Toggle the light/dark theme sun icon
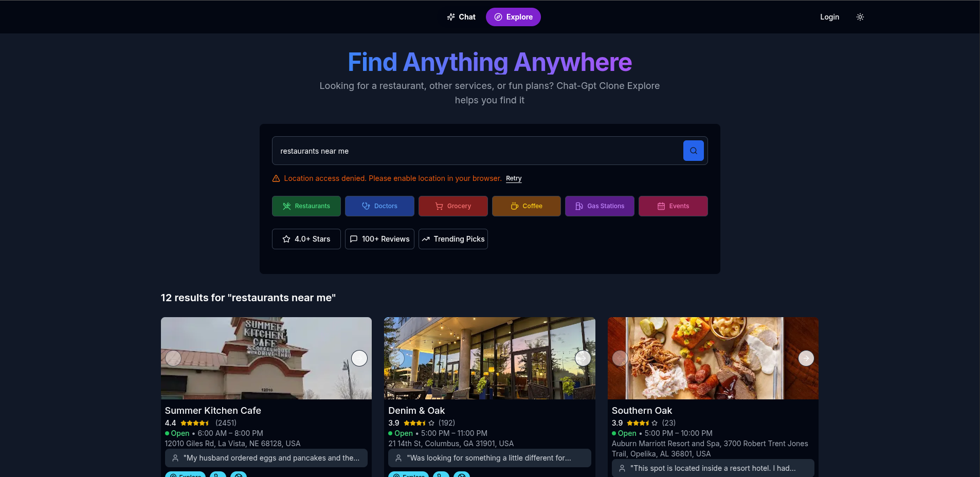 (860, 17)
